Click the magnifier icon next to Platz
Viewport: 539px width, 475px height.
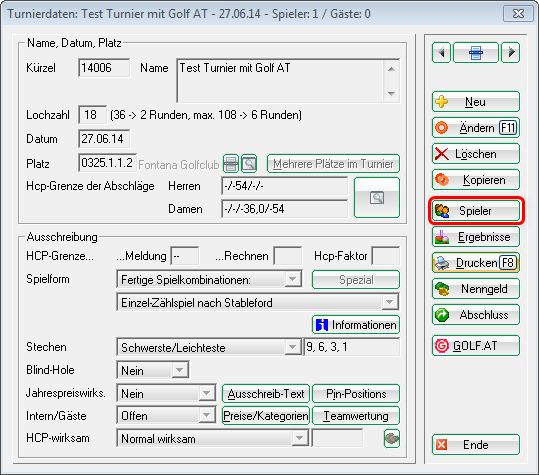tap(249, 164)
